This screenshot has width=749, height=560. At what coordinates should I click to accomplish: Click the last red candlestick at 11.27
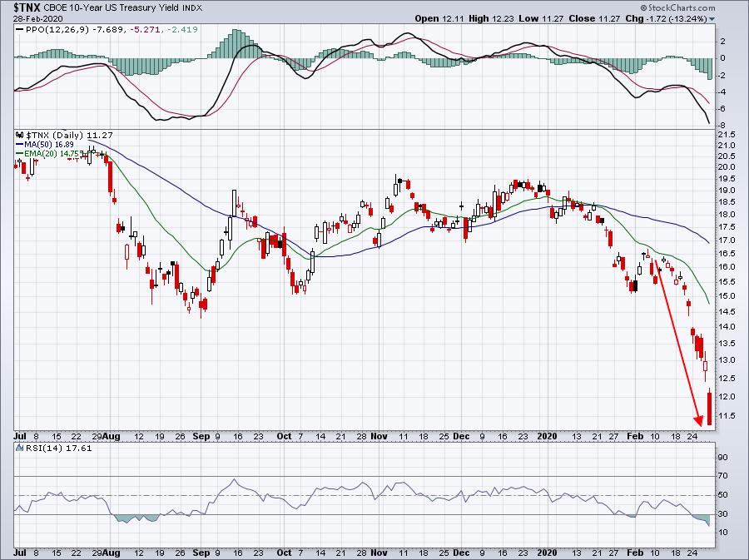(x=708, y=409)
